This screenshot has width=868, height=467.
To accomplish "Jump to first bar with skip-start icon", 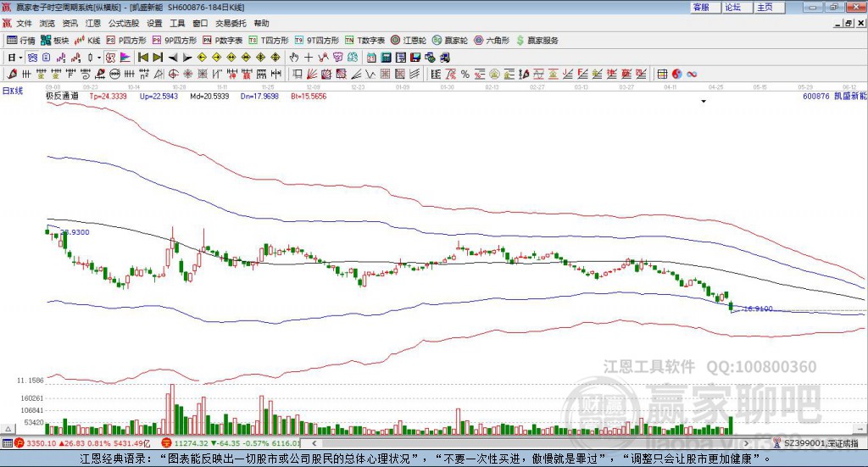I will (x=142, y=58).
